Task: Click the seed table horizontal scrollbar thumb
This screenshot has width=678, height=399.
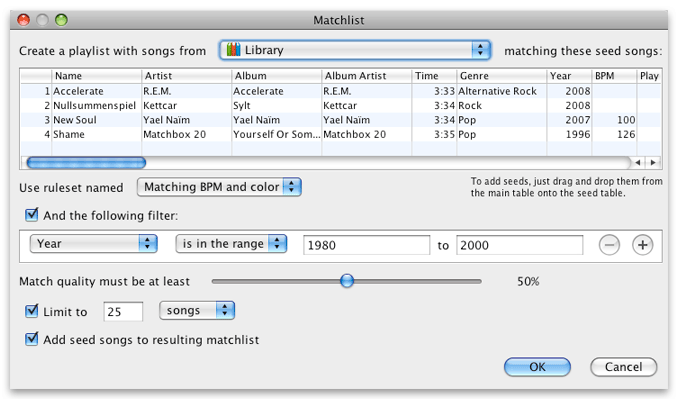Action: 86,163
